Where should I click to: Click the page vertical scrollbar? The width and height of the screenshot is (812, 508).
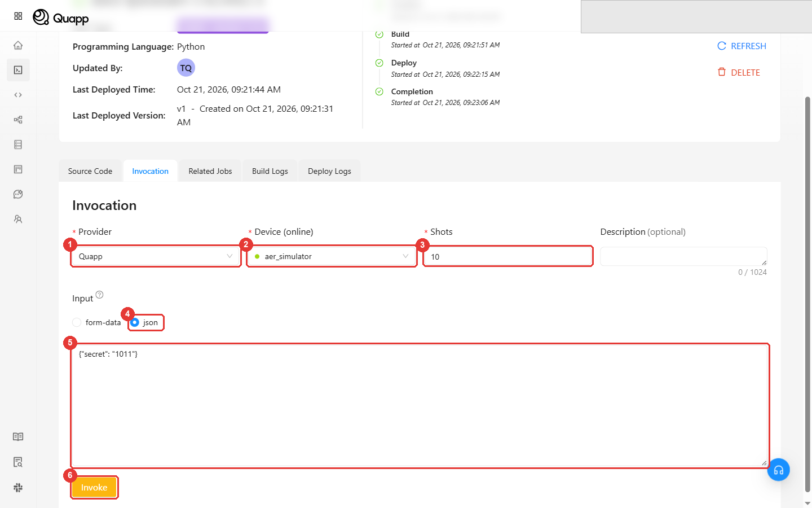(x=807, y=294)
